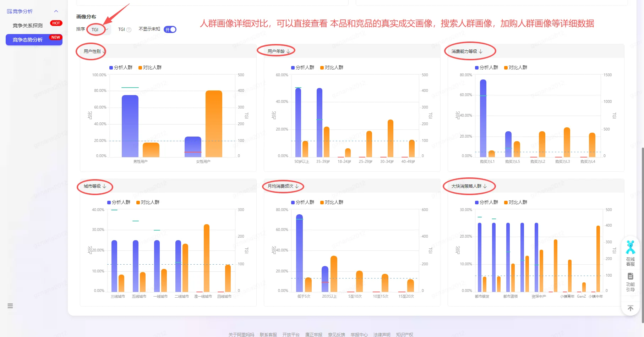Click the hamburger icon at bottom left

pos(10,306)
